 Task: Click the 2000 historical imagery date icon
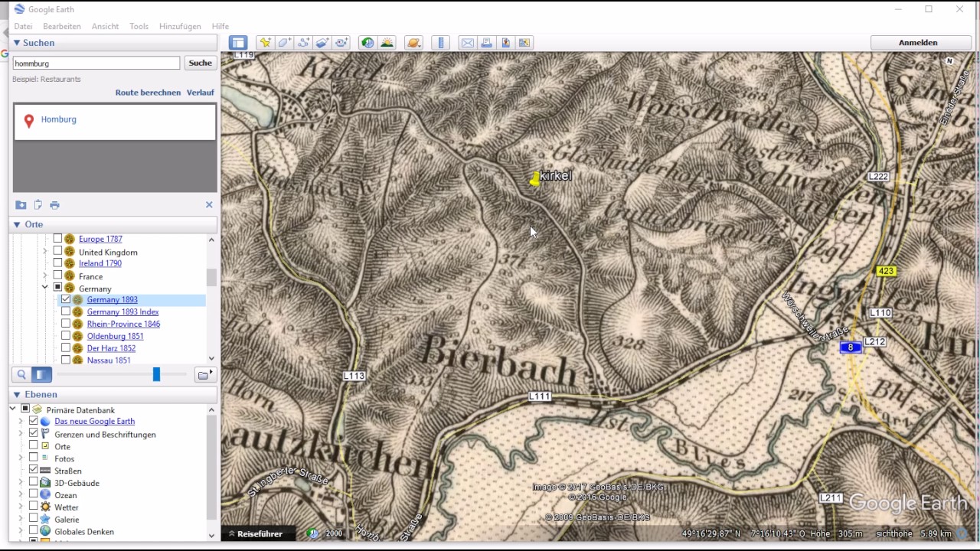(x=312, y=533)
